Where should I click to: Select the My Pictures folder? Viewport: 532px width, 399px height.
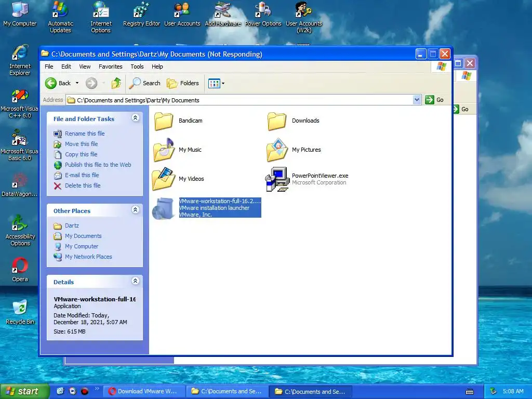click(x=294, y=150)
